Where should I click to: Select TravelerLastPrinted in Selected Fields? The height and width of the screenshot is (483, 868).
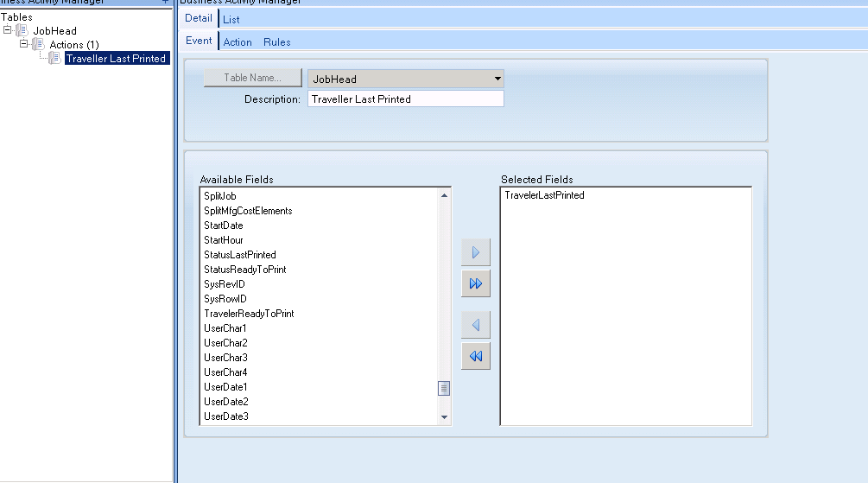pyautogui.click(x=544, y=195)
